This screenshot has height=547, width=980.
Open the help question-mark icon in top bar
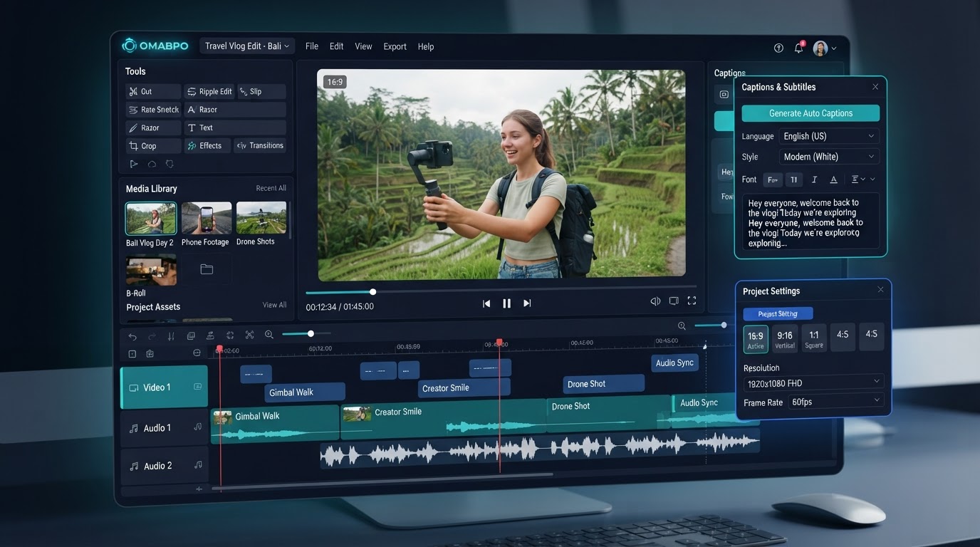778,48
